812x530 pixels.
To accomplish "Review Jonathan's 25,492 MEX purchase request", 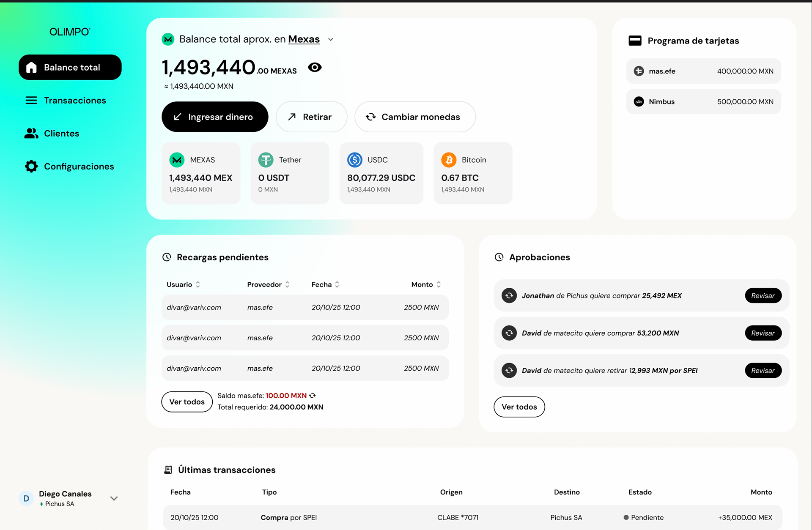I will coord(763,295).
